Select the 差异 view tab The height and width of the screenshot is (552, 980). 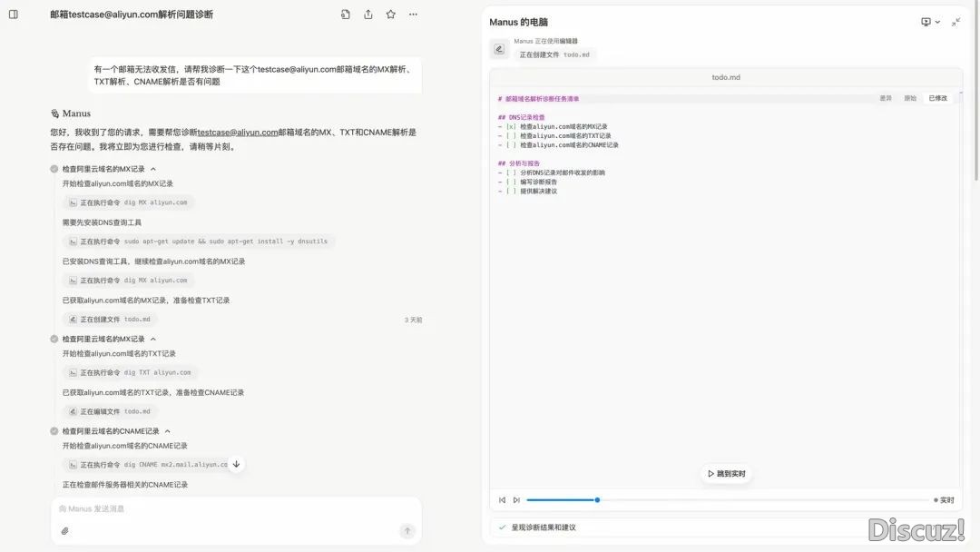tap(886, 98)
